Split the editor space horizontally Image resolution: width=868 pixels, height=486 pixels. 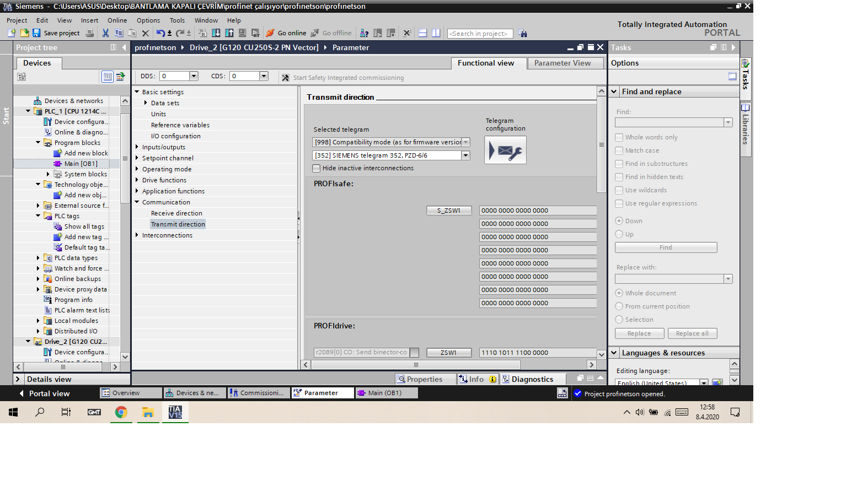(x=422, y=33)
